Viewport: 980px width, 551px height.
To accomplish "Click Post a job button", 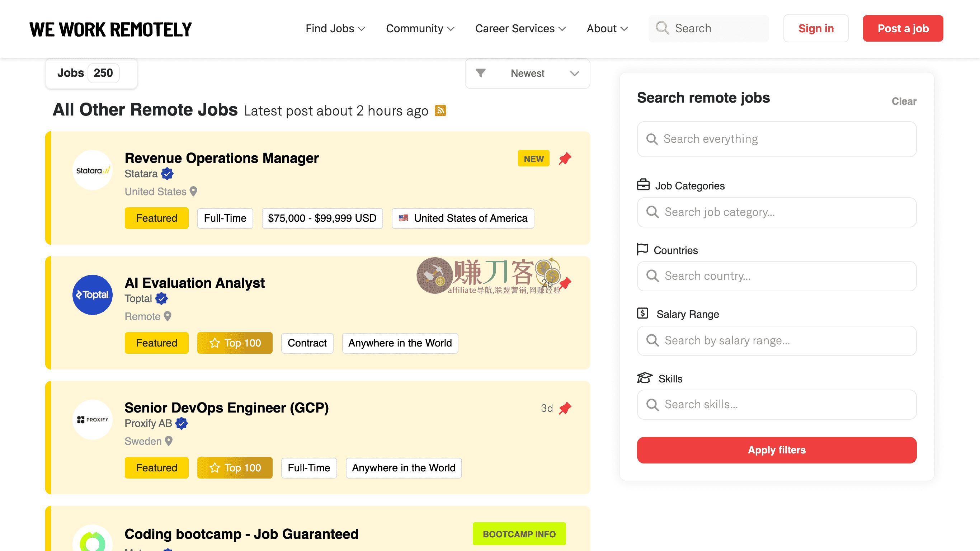I will pos(903,29).
